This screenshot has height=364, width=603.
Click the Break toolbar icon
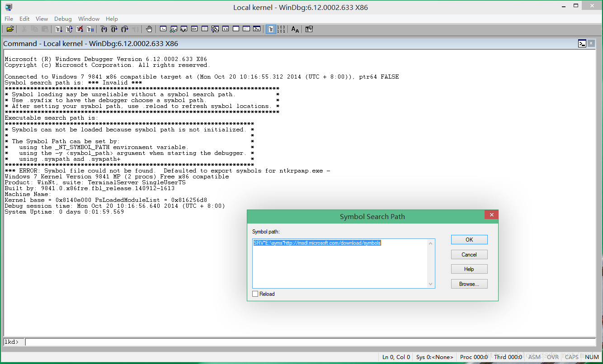click(90, 29)
